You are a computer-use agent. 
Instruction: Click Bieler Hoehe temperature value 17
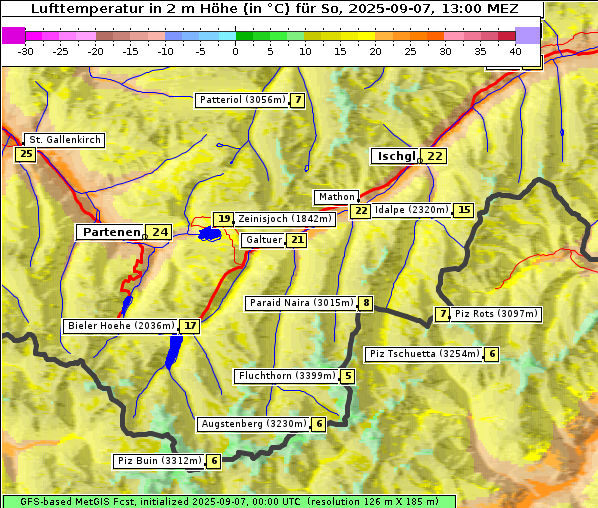tap(190, 326)
